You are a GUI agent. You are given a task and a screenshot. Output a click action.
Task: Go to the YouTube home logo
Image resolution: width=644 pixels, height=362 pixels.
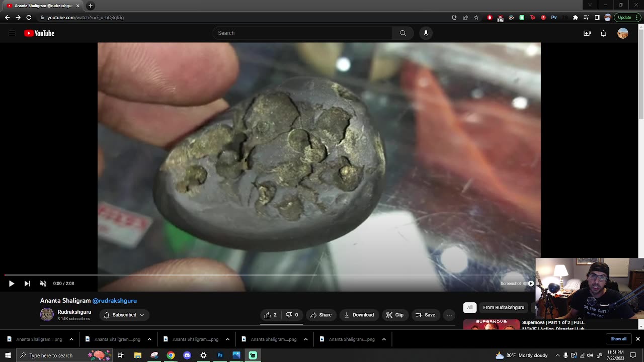[39, 33]
